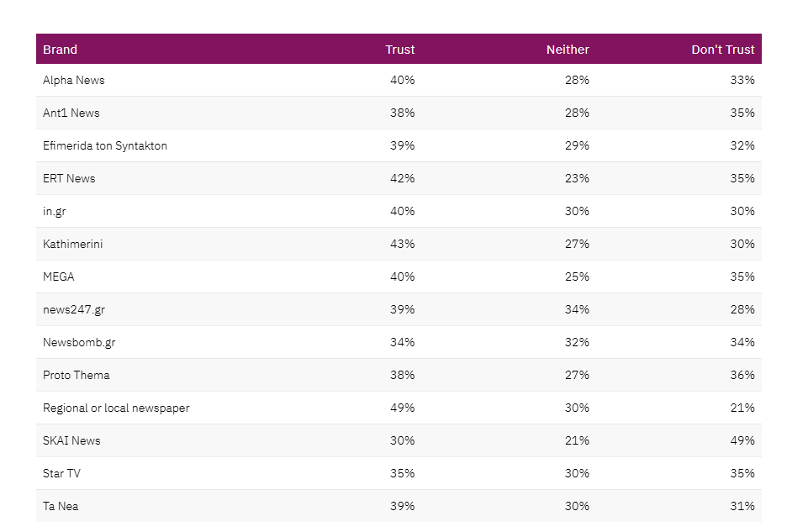The image size is (787, 532).
Task: Click the SKAI News brand name
Action: pyautogui.click(x=71, y=441)
